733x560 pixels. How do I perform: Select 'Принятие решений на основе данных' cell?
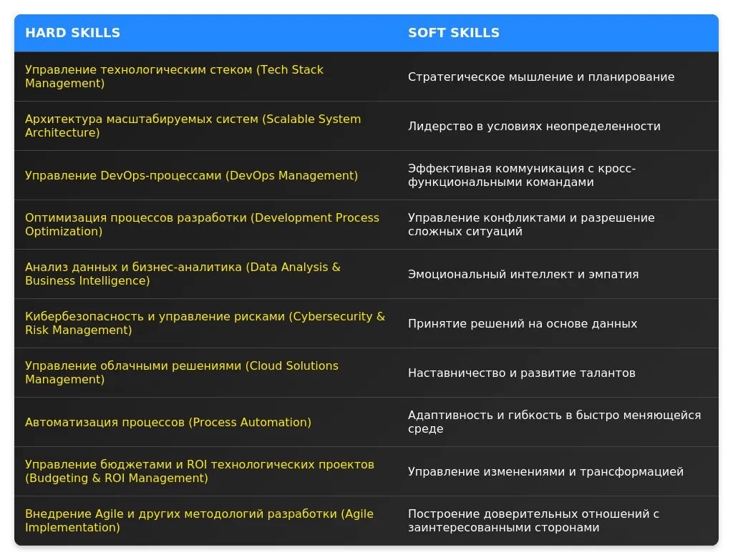click(x=558, y=324)
